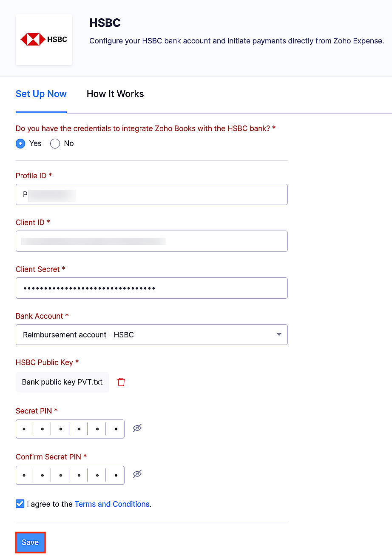This screenshot has width=392, height=559.
Task: Choose No for having credentials
Action: click(x=54, y=143)
